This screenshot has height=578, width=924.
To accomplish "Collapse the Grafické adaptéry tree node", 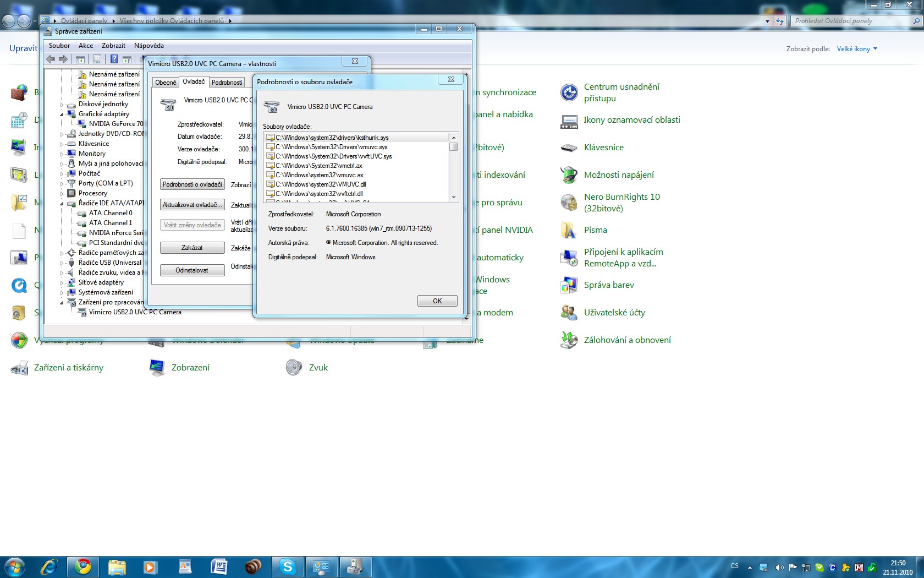I will pyautogui.click(x=62, y=114).
